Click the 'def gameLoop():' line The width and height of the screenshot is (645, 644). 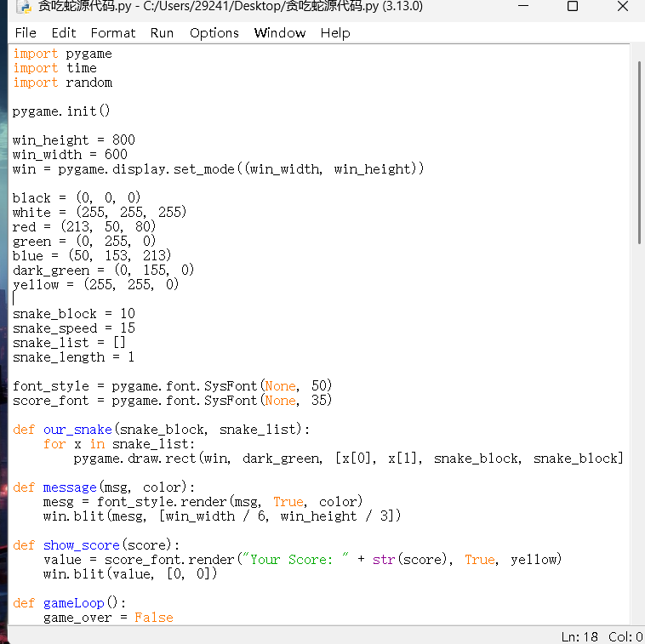pos(69,603)
